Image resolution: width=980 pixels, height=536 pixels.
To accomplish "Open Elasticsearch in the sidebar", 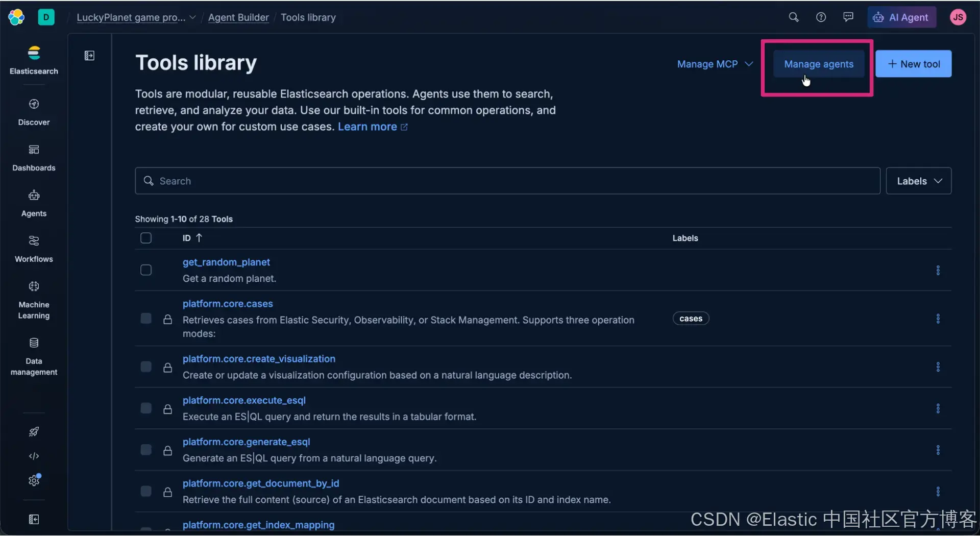I will coord(34,60).
